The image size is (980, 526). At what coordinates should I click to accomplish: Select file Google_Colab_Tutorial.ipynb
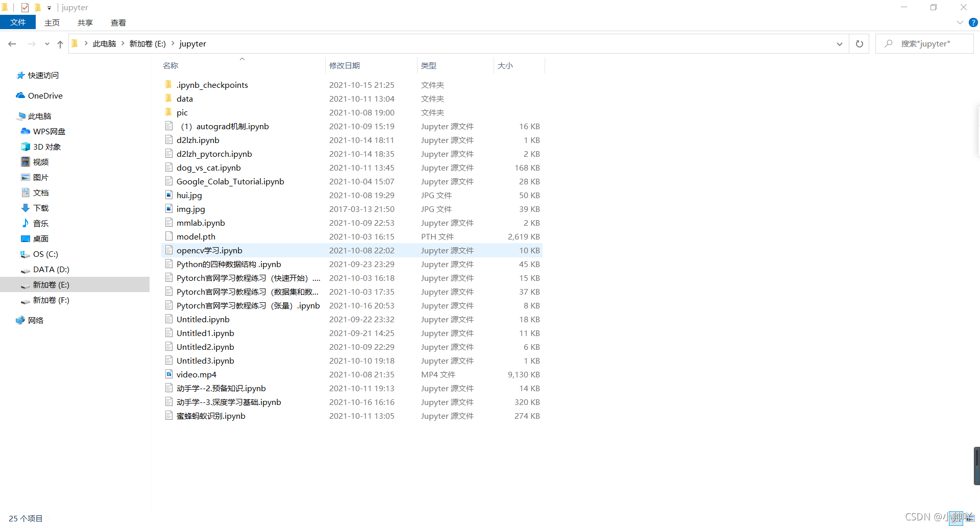230,181
